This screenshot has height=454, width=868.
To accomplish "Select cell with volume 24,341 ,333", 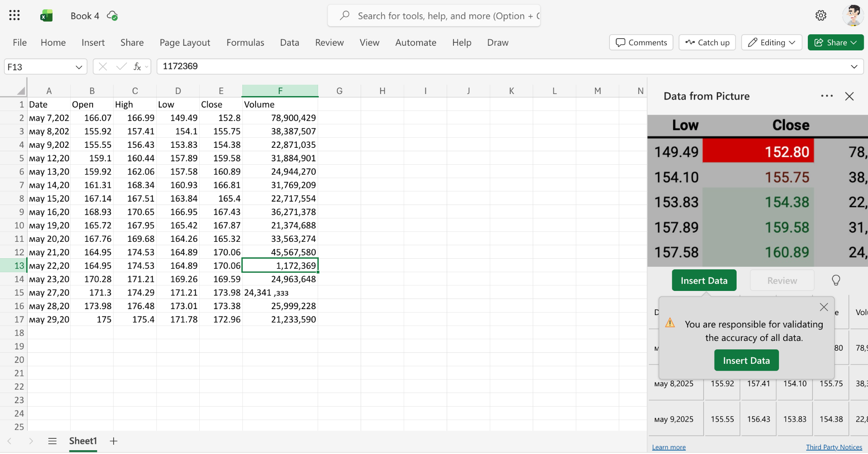I will [280, 293].
